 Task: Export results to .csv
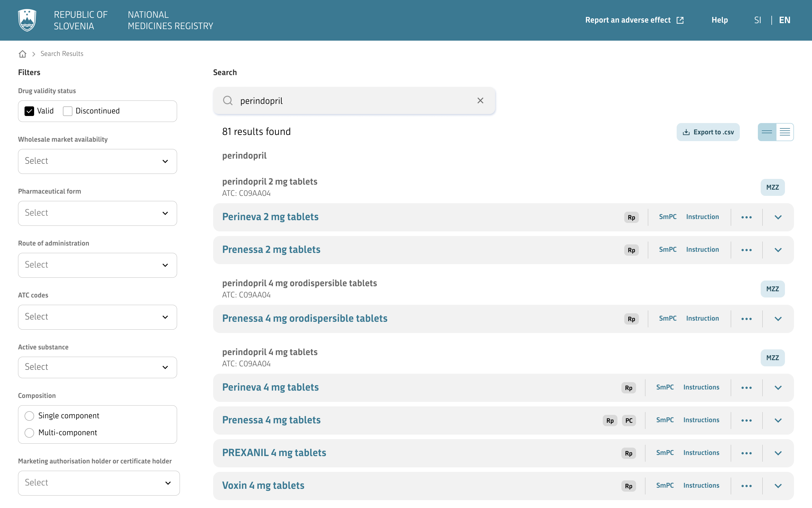tap(708, 132)
